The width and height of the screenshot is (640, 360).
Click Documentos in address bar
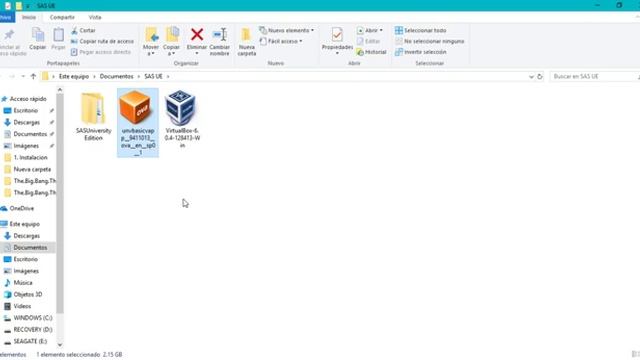(x=117, y=76)
